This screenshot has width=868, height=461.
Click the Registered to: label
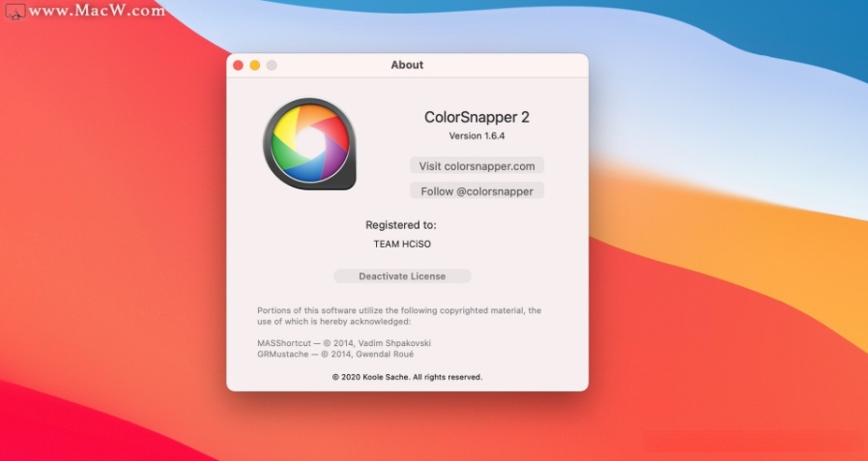(401, 225)
